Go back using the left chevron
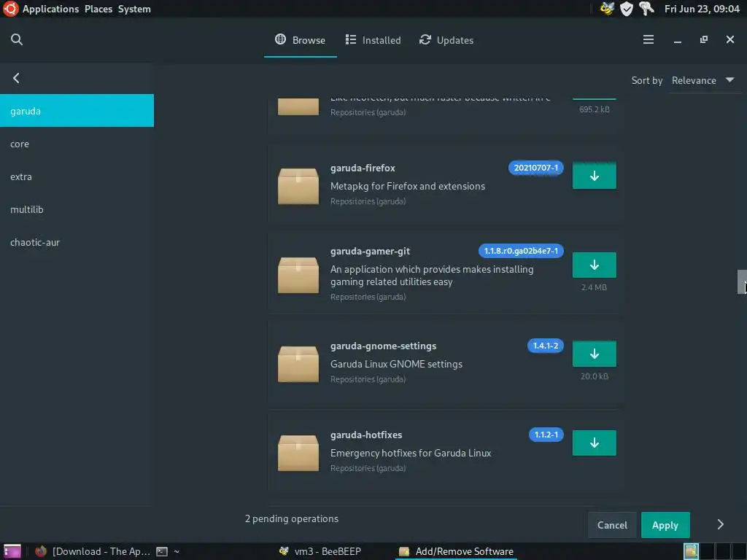Screen dimensions: 747x560 coord(16,78)
